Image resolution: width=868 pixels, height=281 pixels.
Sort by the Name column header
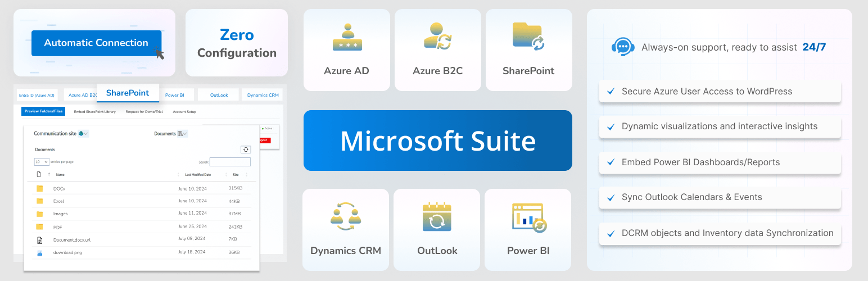coord(60,175)
